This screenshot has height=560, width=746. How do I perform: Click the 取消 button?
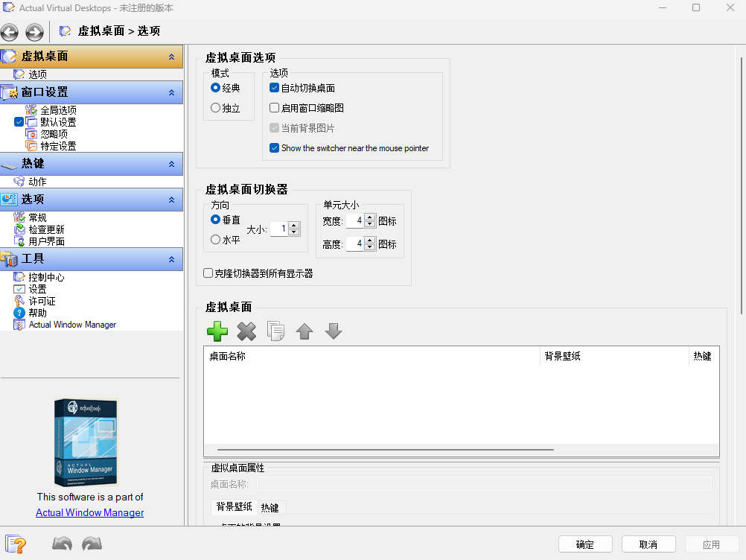(x=648, y=544)
